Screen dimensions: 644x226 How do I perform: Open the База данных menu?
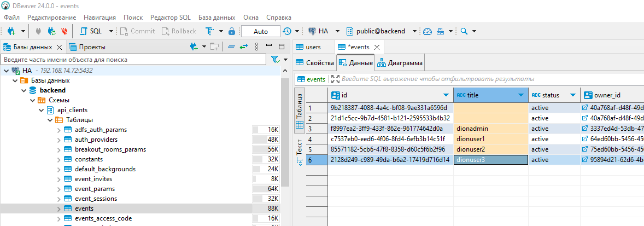point(217,18)
